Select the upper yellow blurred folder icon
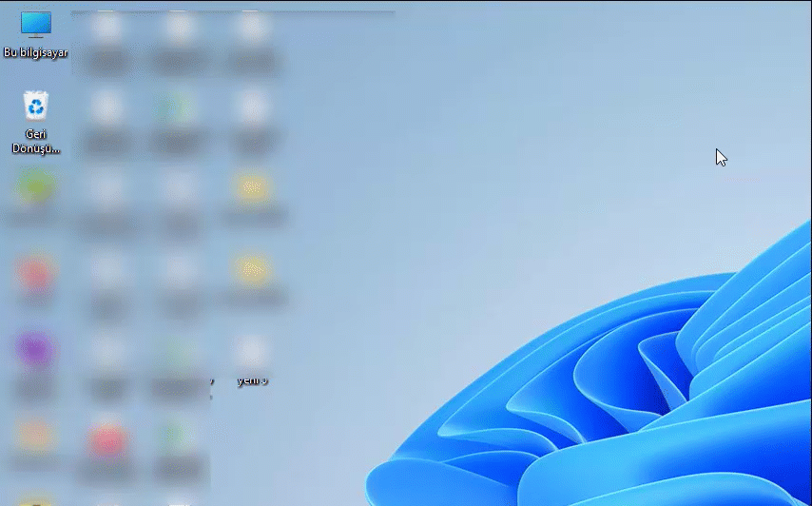 coord(252,188)
